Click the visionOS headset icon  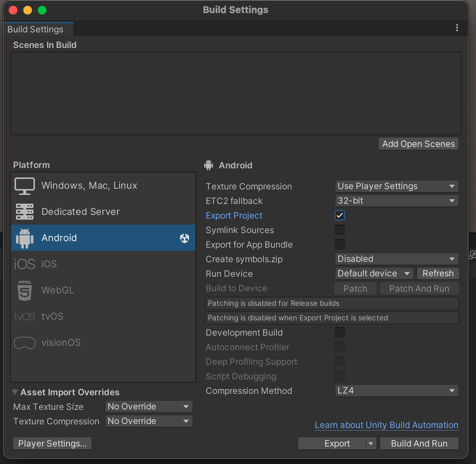[25, 343]
